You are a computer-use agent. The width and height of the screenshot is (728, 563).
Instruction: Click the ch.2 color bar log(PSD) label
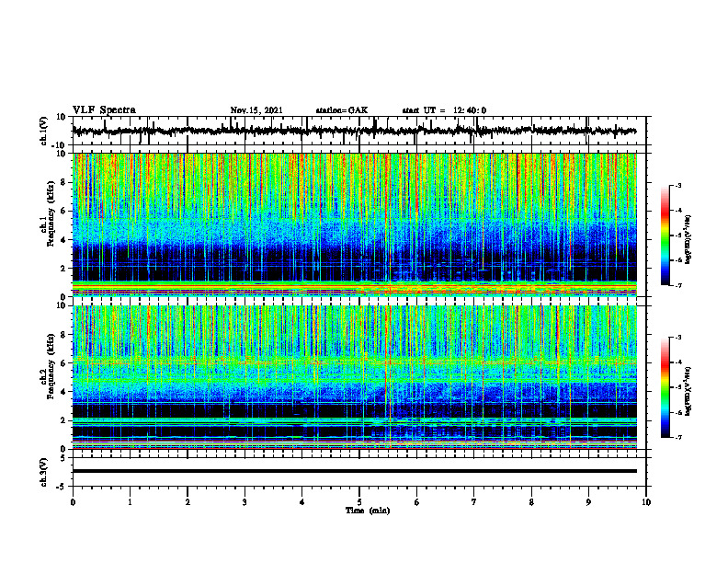688,392
